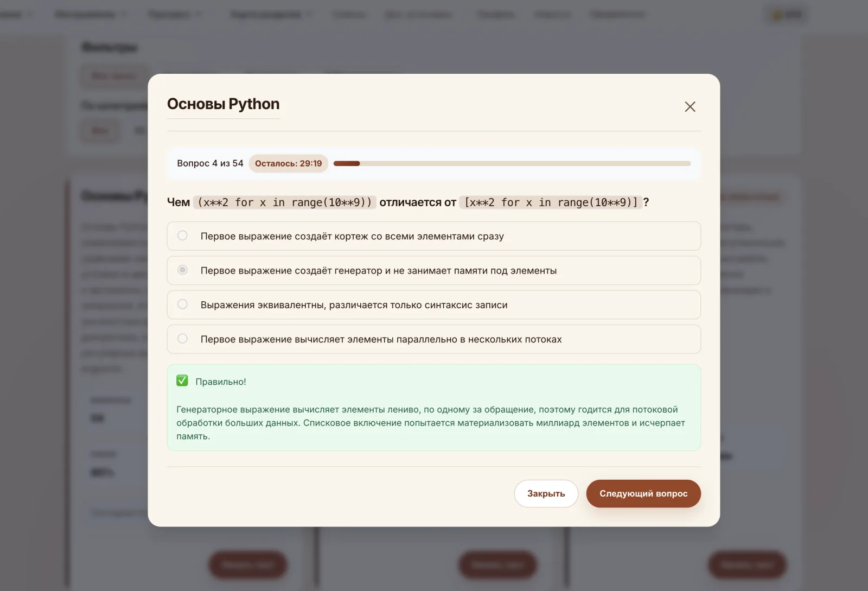868x591 pixels.
Task: Choose the radio for Выражения эквивалентны answer
Action: (182, 304)
